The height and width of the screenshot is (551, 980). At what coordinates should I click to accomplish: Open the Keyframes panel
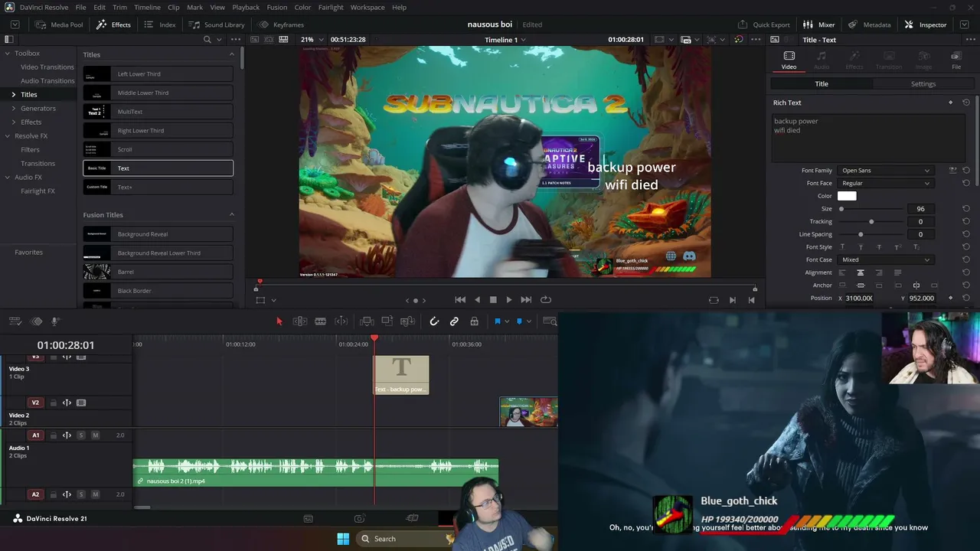(282, 24)
